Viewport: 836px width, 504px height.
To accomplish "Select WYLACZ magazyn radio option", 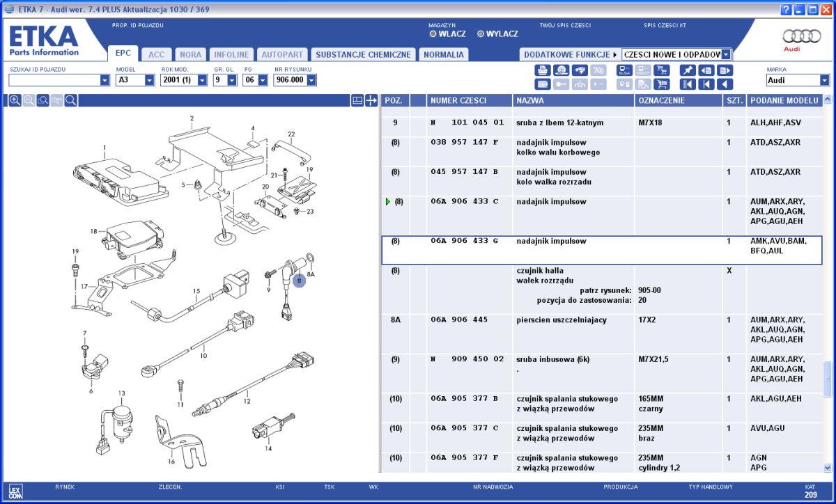I will tap(481, 33).
